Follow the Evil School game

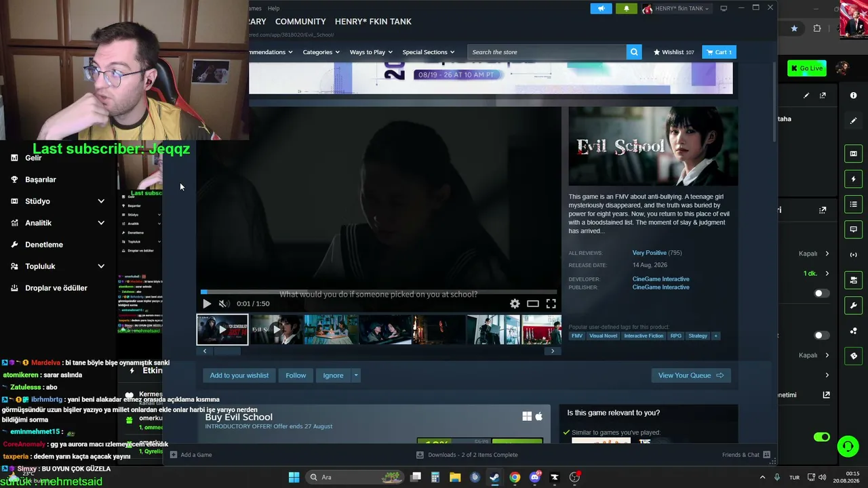[x=296, y=375]
